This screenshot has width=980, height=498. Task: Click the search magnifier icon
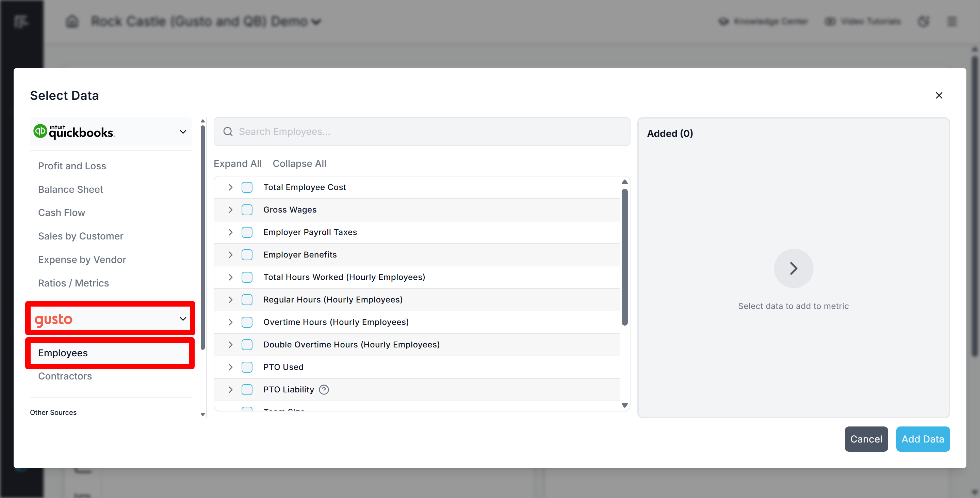coord(228,131)
